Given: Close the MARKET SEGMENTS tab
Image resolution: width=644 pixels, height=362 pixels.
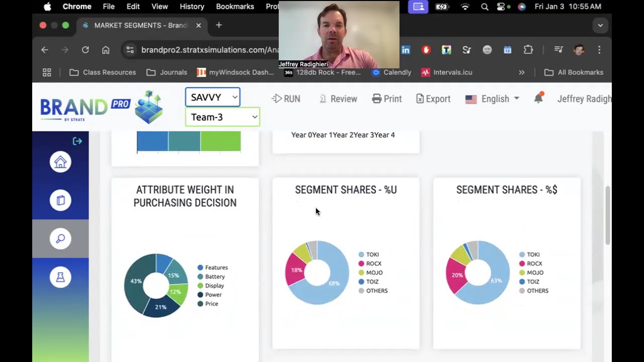Looking at the screenshot, I should [198, 25].
